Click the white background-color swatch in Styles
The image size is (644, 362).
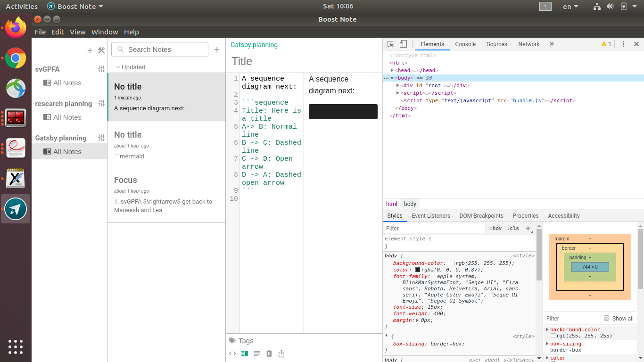point(452,263)
